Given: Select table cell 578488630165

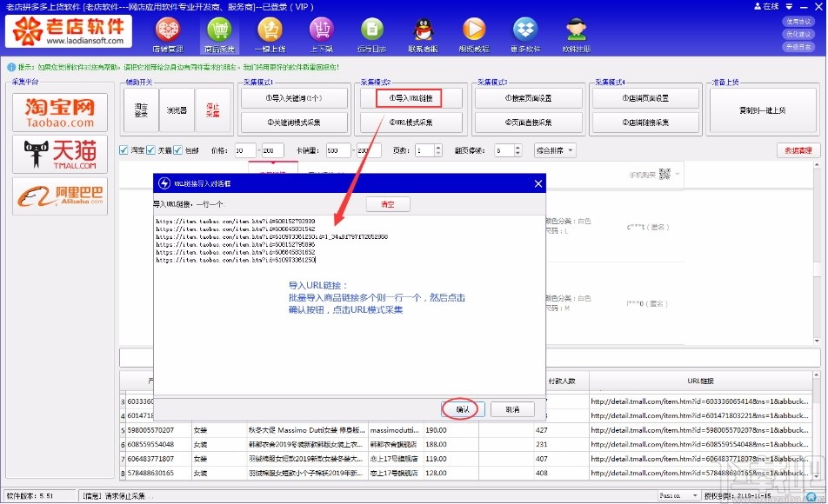Looking at the screenshot, I should point(158,473).
